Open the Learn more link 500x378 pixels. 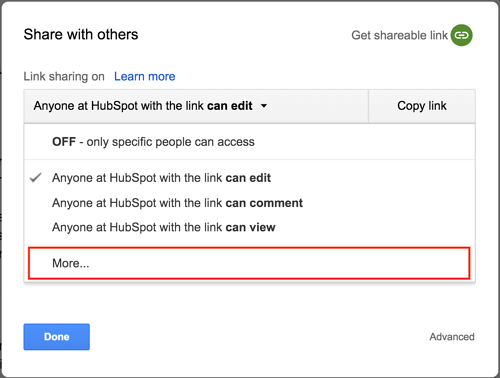click(x=145, y=76)
